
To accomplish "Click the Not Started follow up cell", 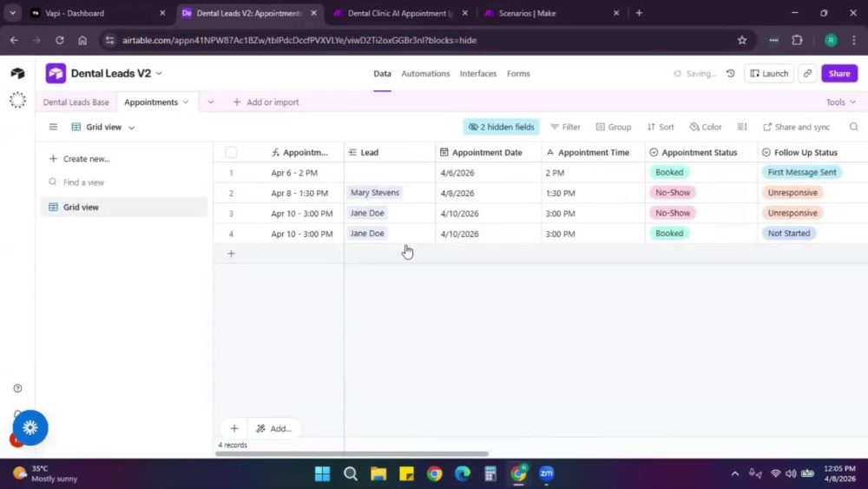I will coord(812,233).
